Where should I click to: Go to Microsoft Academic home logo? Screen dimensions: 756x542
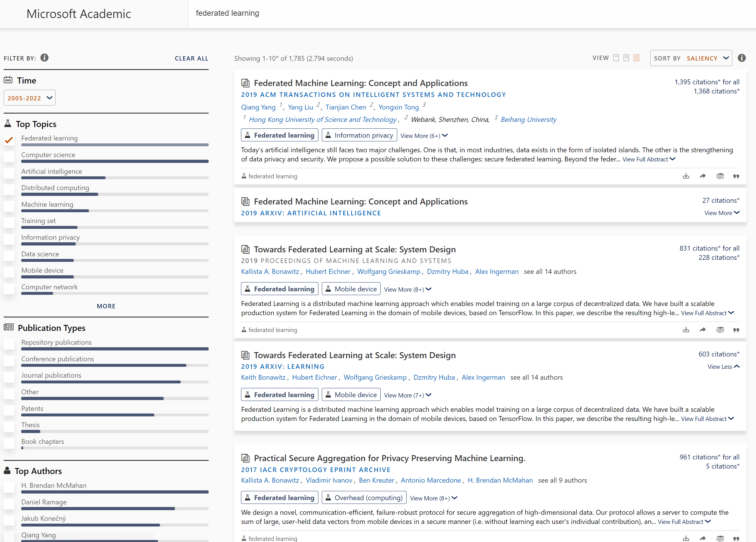point(79,14)
